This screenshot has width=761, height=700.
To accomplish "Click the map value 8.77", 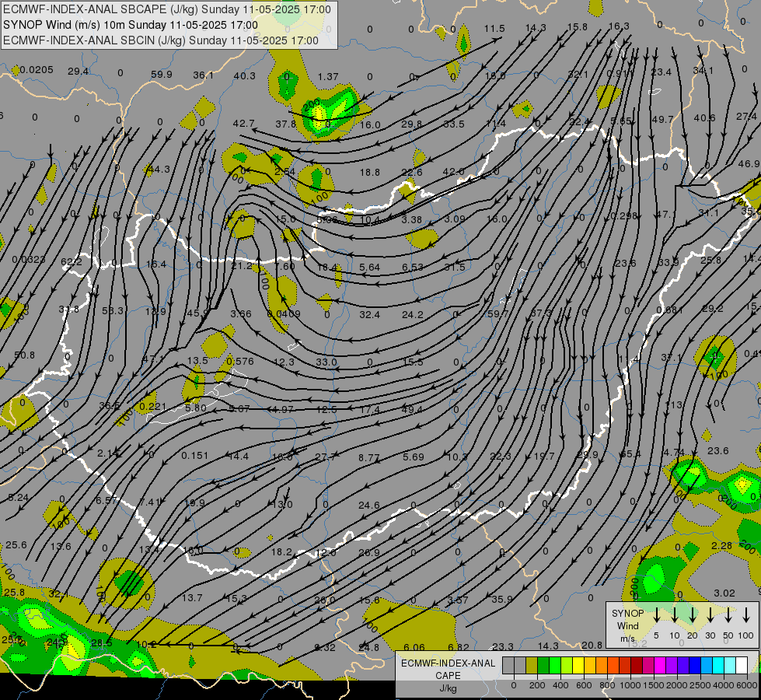I will pyautogui.click(x=369, y=457).
